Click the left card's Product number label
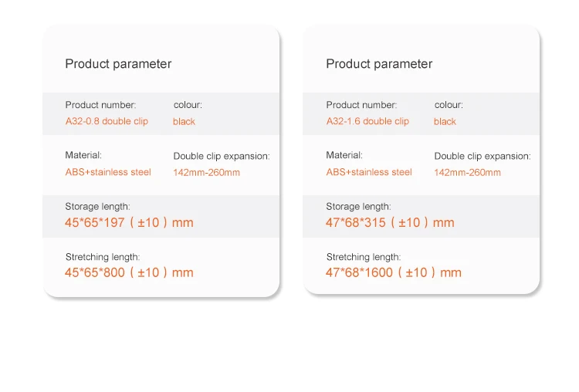The width and height of the screenshot is (579, 392). coord(100,105)
